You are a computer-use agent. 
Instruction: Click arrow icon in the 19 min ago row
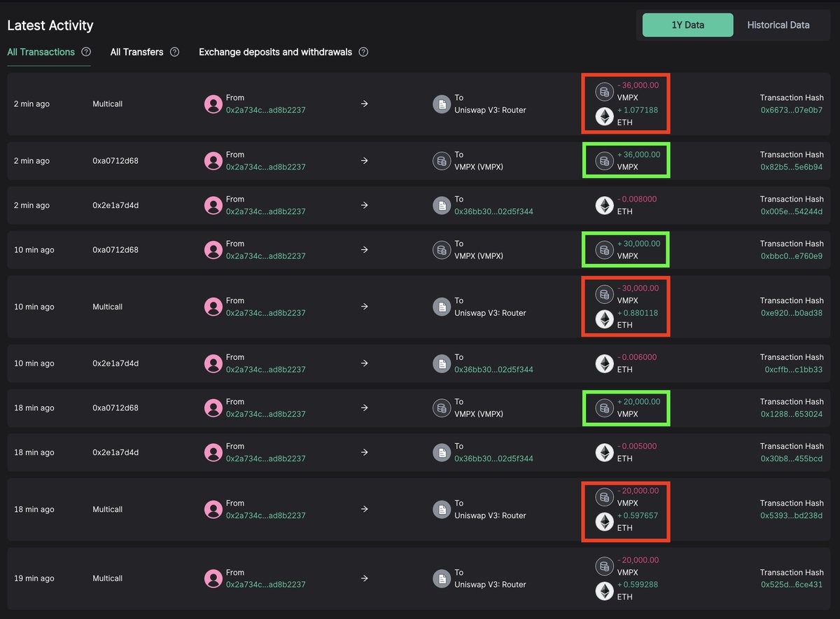pyautogui.click(x=364, y=578)
